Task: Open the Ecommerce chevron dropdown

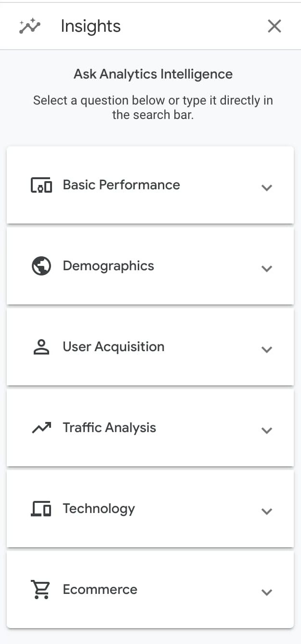Action: (267, 592)
